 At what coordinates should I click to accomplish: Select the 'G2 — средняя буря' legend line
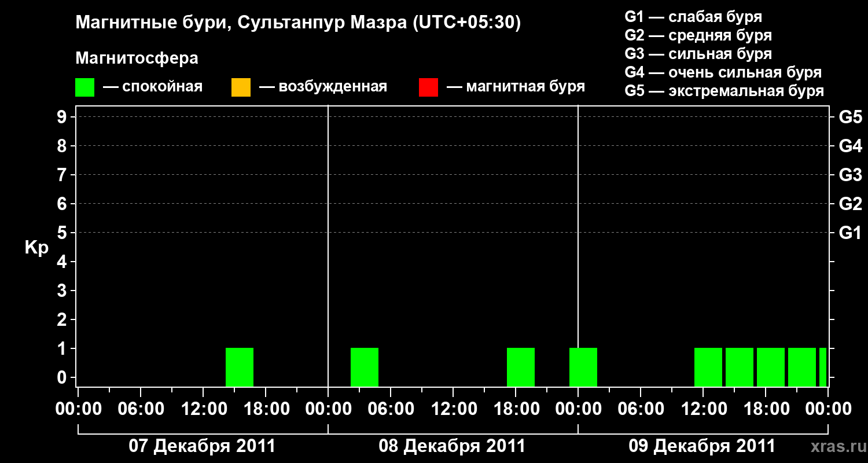pos(698,35)
